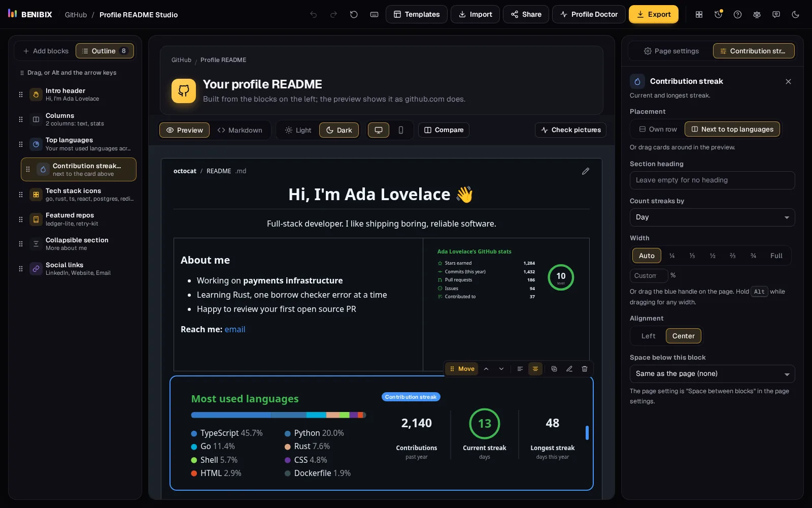This screenshot has height=508, width=812.
Task: Switch the preview to Light theme
Action: click(298, 130)
